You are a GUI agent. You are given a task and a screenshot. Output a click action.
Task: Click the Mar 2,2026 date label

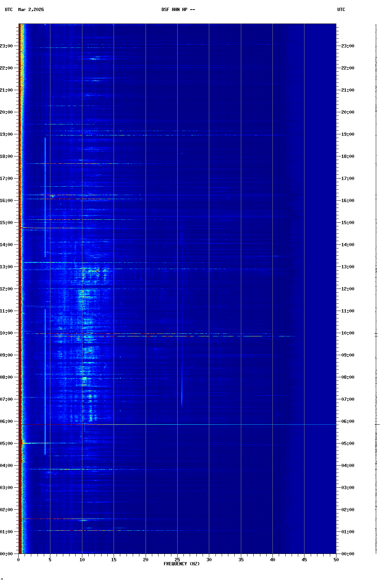click(31, 10)
